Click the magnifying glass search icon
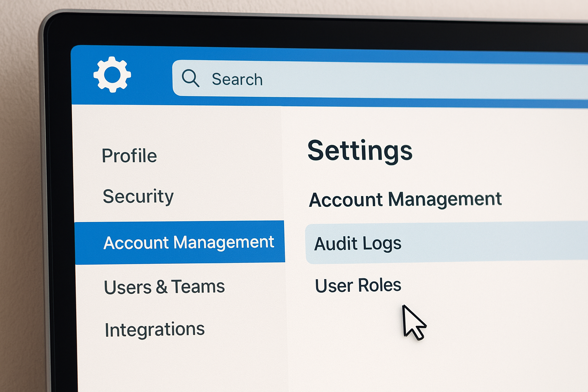The image size is (588, 392). point(190,78)
